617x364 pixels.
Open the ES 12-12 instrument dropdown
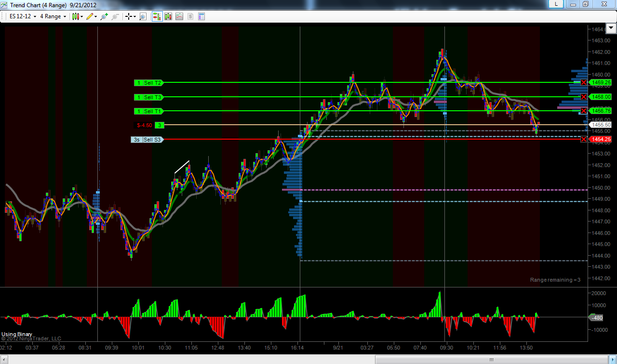click(23, 16)
